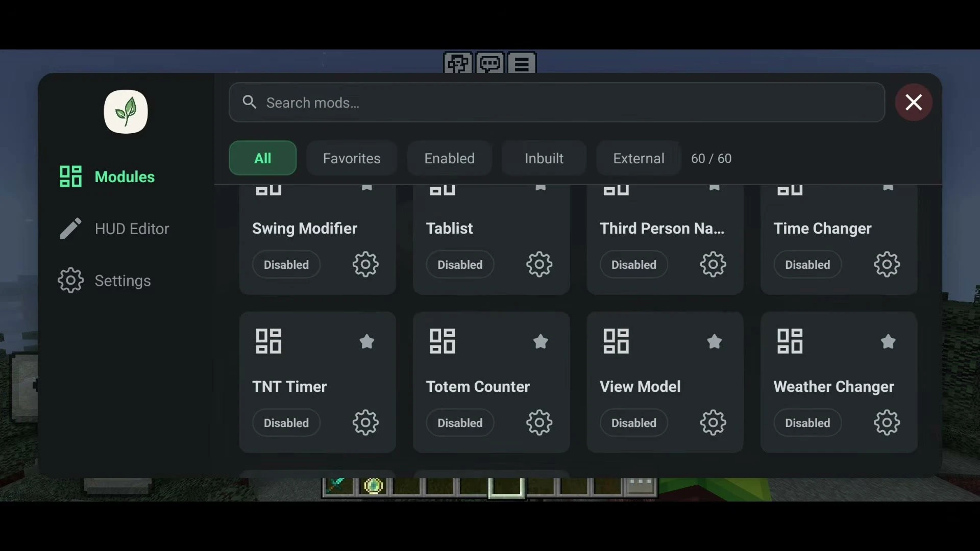Viewport: 980px width, 551px height.
Task: Select the first hotbar slot with sword
Action: (338, 486)
